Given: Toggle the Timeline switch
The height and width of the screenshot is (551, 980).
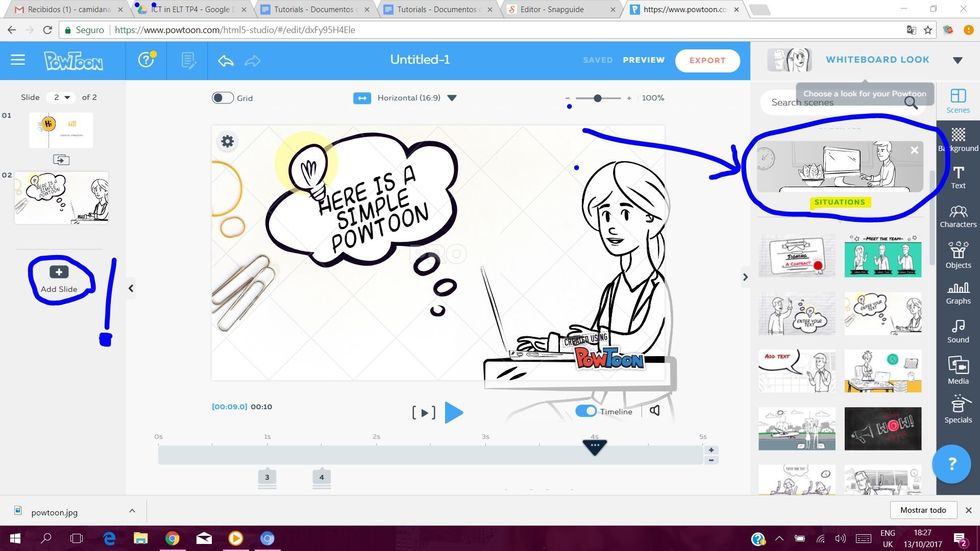Looking at the screenshot, I should pos(586,411).
